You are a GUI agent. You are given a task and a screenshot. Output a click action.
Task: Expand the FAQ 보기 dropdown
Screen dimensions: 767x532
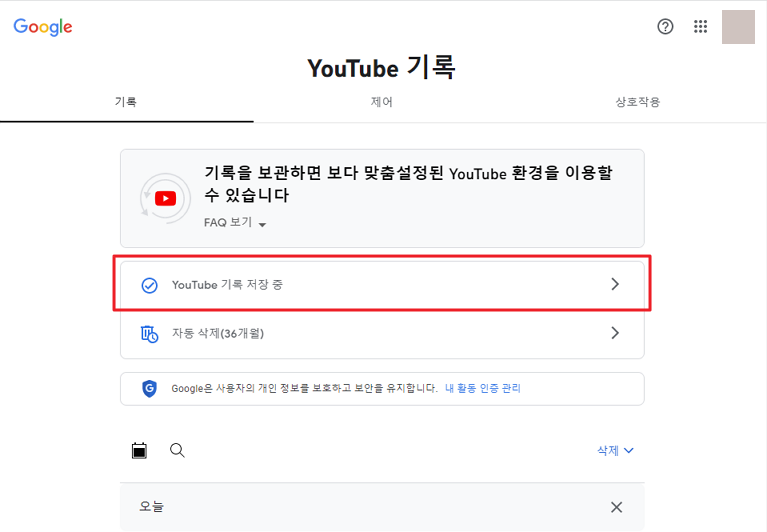pos(235,222)
